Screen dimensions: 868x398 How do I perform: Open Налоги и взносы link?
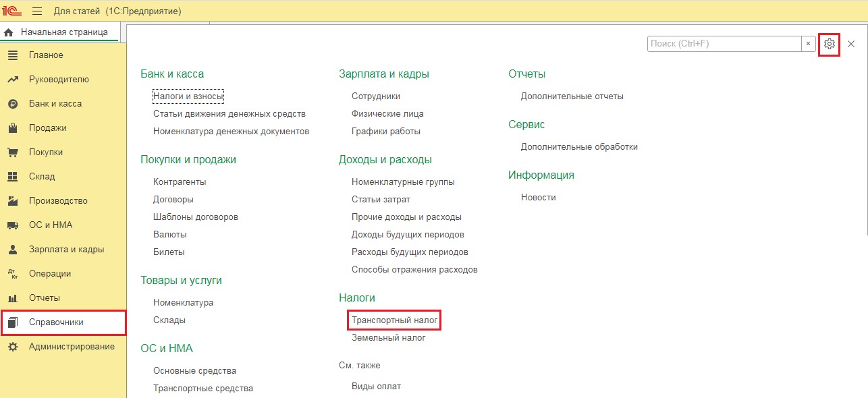(188, 96)
